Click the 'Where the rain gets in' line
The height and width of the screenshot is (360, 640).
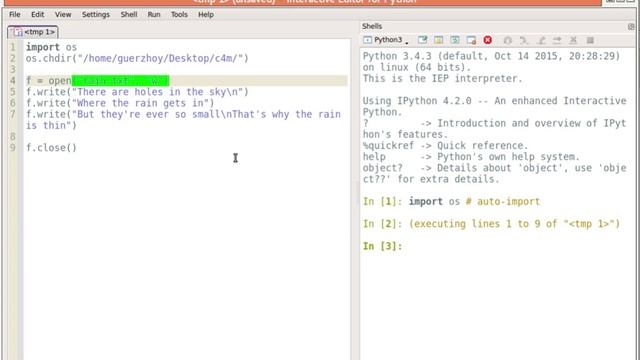[x=120, y=103]
